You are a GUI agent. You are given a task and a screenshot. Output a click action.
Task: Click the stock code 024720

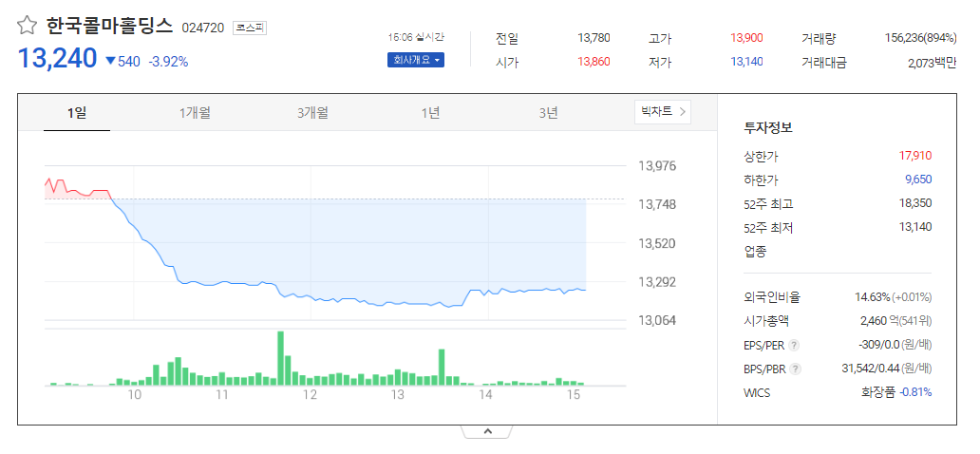coord(203,28)
